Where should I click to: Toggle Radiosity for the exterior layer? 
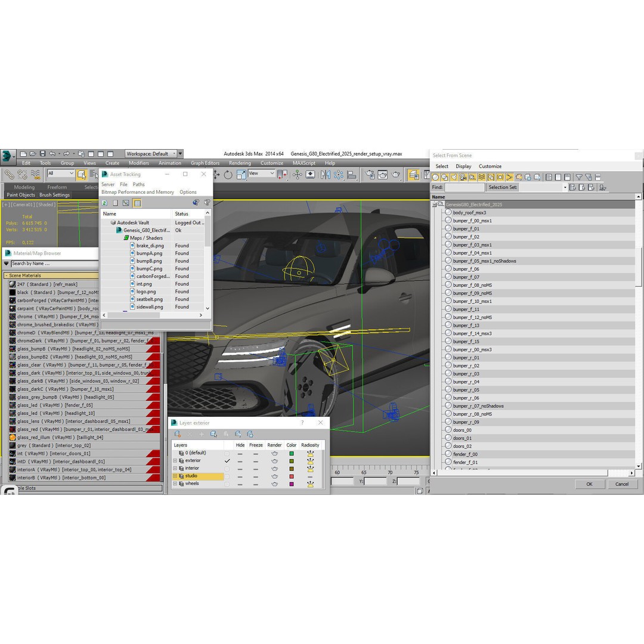[x=311, y=461]
